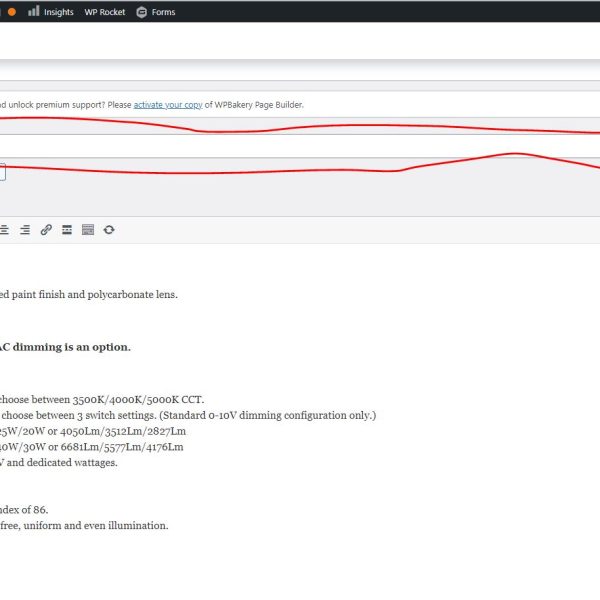Click the white input bar below the notice
This screenshot has height=600, width=600.
click(x=300, y=146)
